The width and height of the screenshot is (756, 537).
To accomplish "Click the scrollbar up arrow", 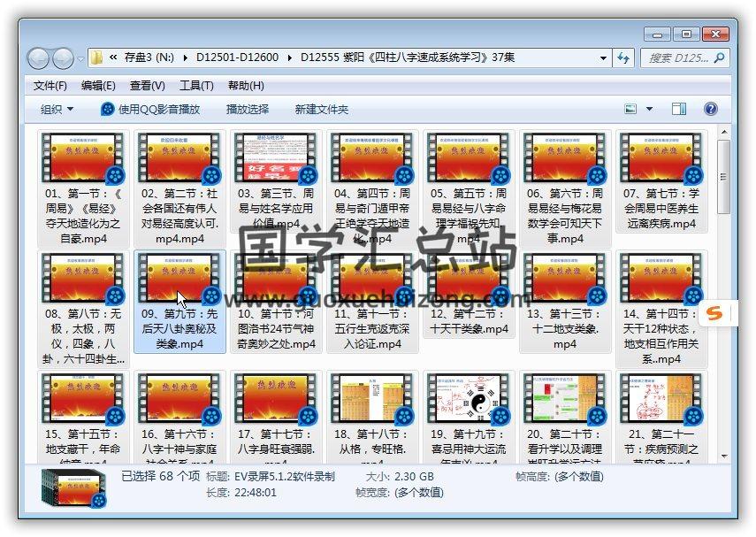I will [723, 132].
